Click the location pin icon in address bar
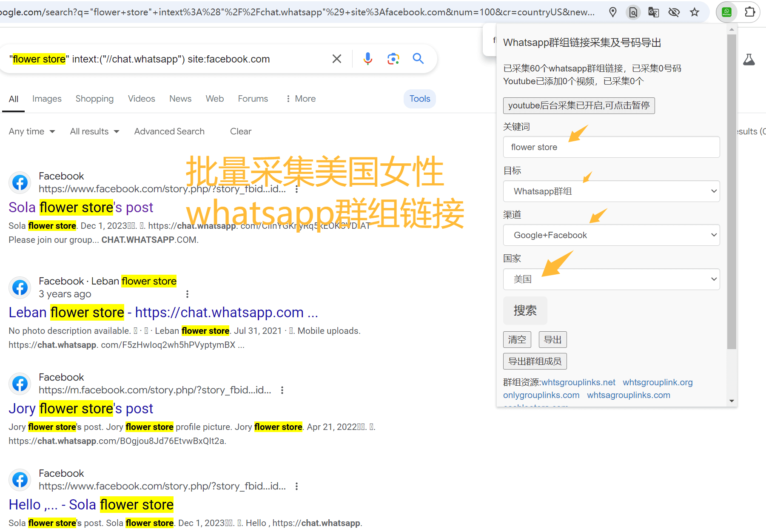This screenshot has height=532, width=766. (x=613, y=12)
